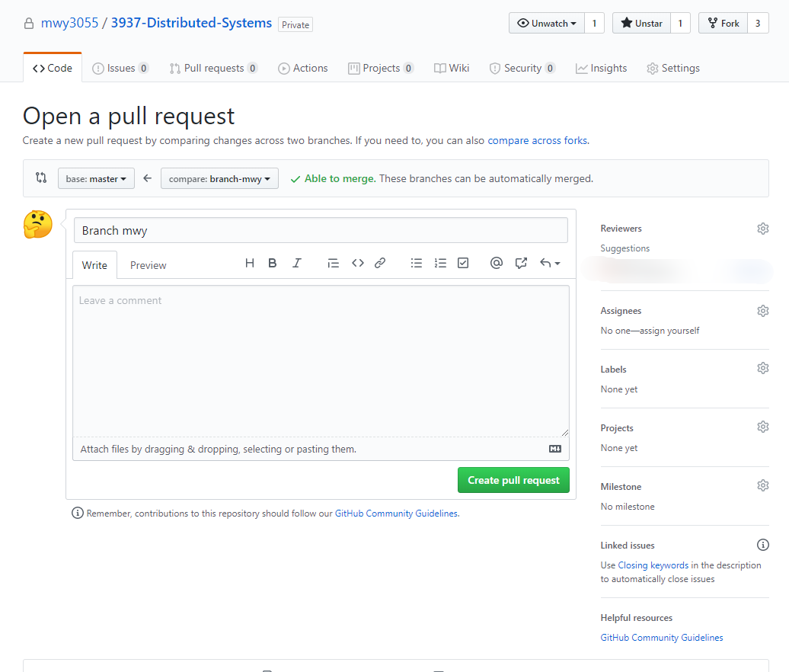
Task: Open GitHub Community Guidelines under Helpful resources
Action: pos(662,638)
